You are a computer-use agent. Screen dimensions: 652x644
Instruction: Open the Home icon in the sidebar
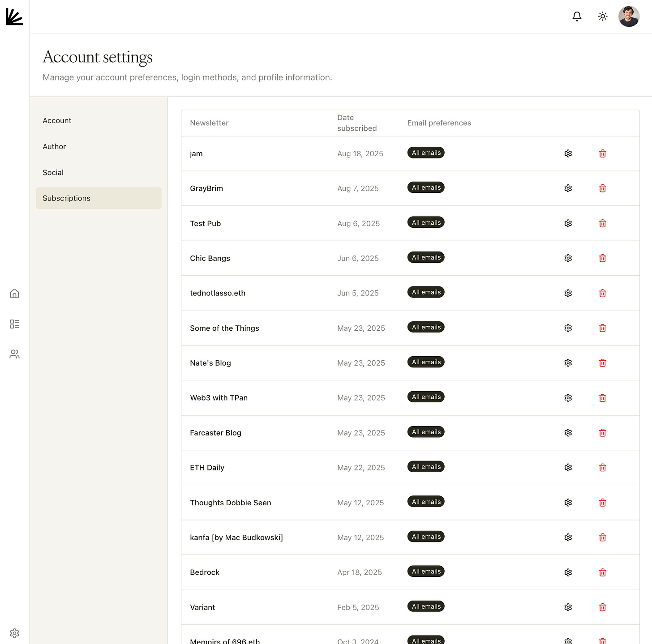tap(14, 294)
